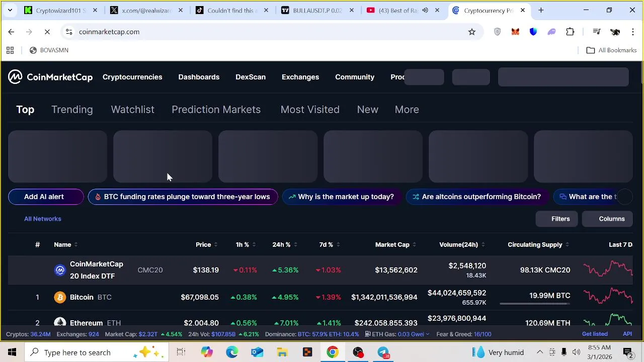This screenshot has width=644, height=362.
Task: Open the Extensions puzzle icon
Action: pos(570,32)
